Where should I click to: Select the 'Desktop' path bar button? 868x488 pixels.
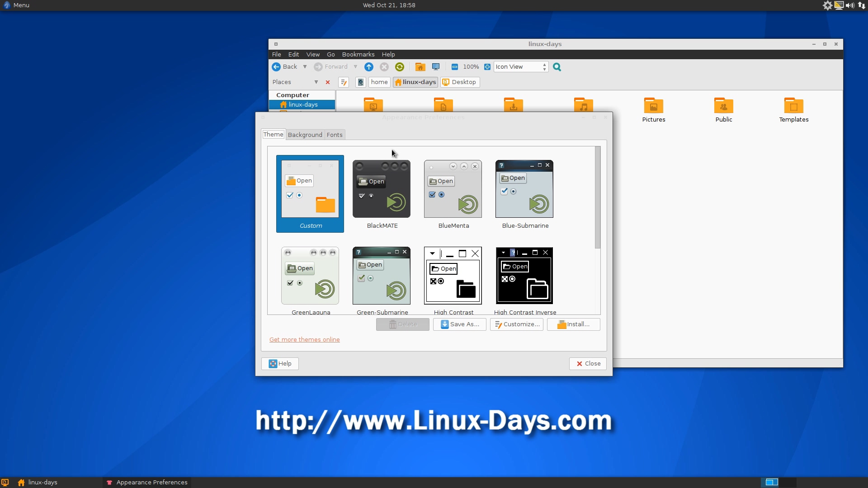click(x=460, y=82)
